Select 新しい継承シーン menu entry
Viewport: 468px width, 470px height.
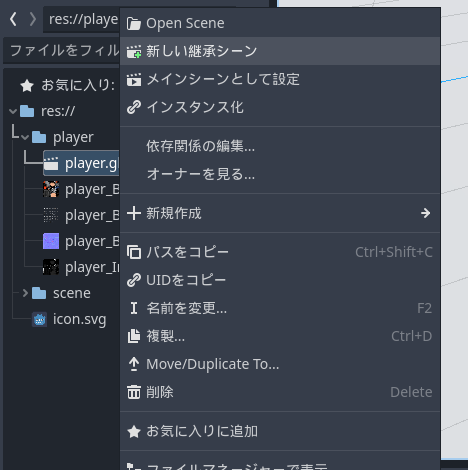(280, 51)
